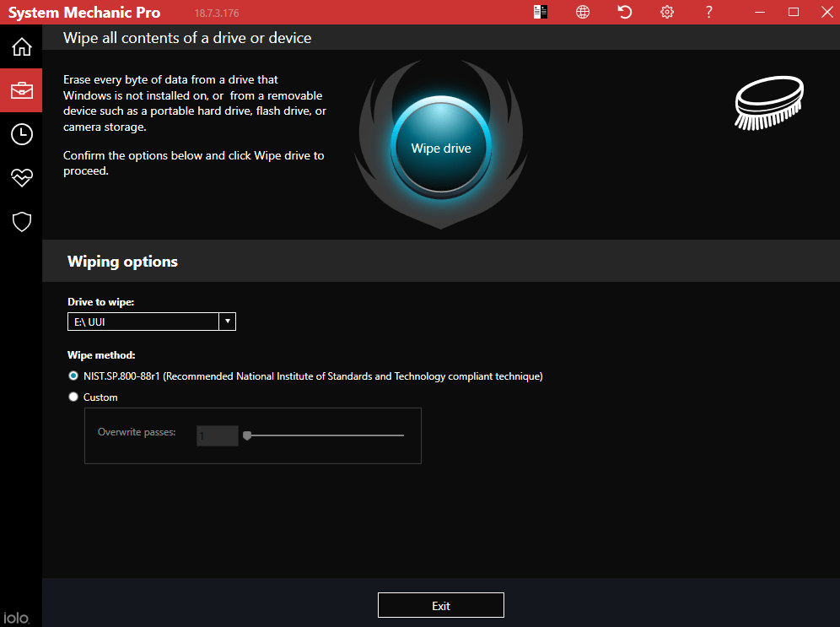Open Help with the question mark icon
This screenshot has height=627, width=840.
(708, 12)
